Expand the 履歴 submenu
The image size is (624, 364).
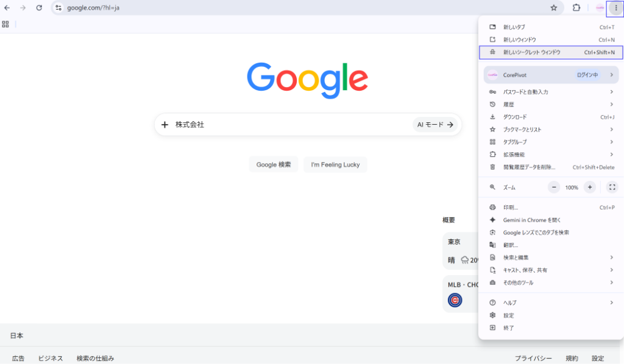click(x=551, y=105)
